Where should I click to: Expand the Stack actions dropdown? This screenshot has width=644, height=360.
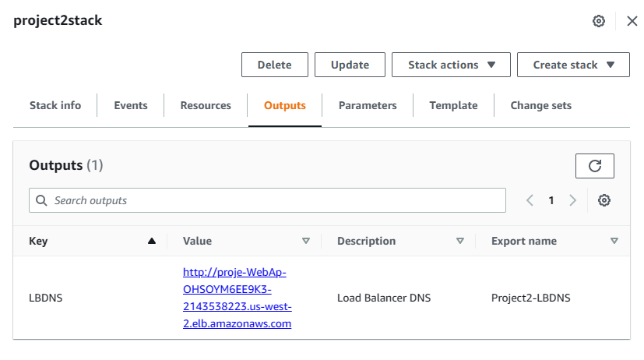tap(451, 65)
